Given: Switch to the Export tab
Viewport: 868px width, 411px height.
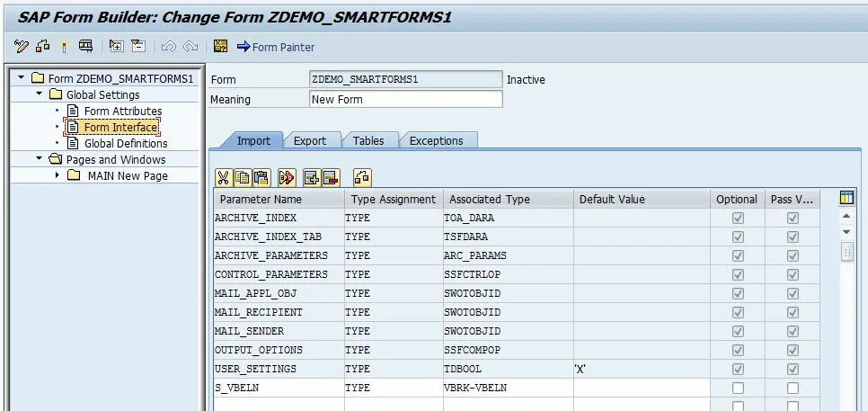Looking at the screenshot, I should [x=310, y=140].
